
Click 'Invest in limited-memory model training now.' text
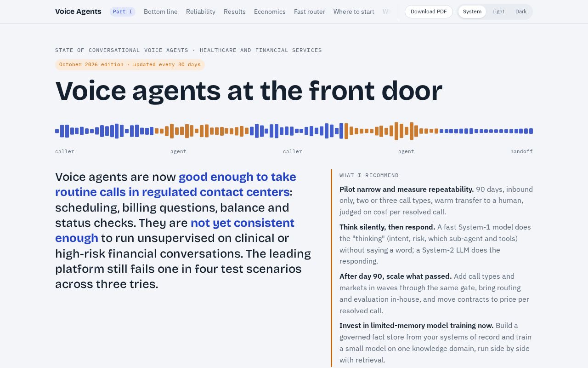[417, 325]
